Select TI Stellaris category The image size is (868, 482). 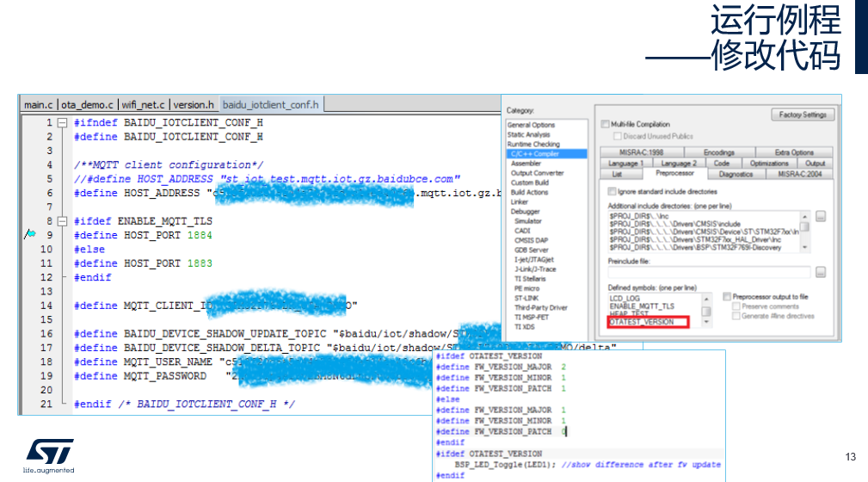(530, 279)
